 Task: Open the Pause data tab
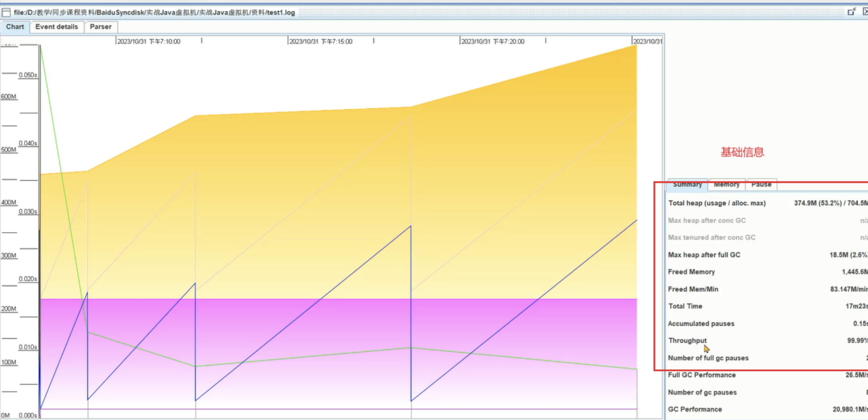761,184
